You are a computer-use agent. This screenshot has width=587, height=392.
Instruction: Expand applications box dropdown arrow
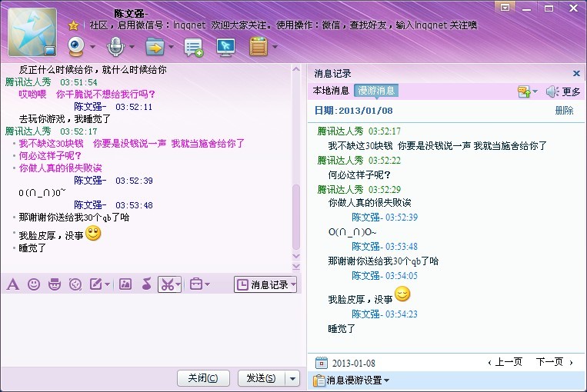click(x=275, y=47)
